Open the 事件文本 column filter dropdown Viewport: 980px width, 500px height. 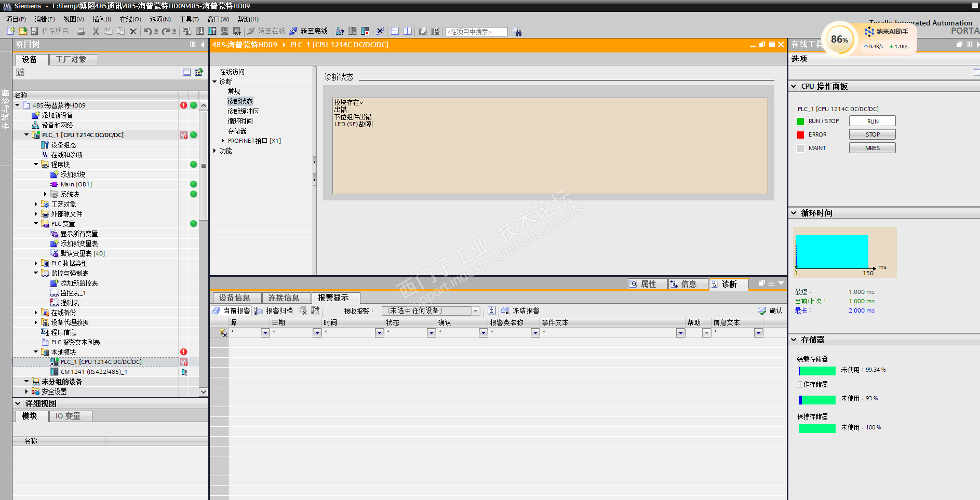tap(680, 333)
